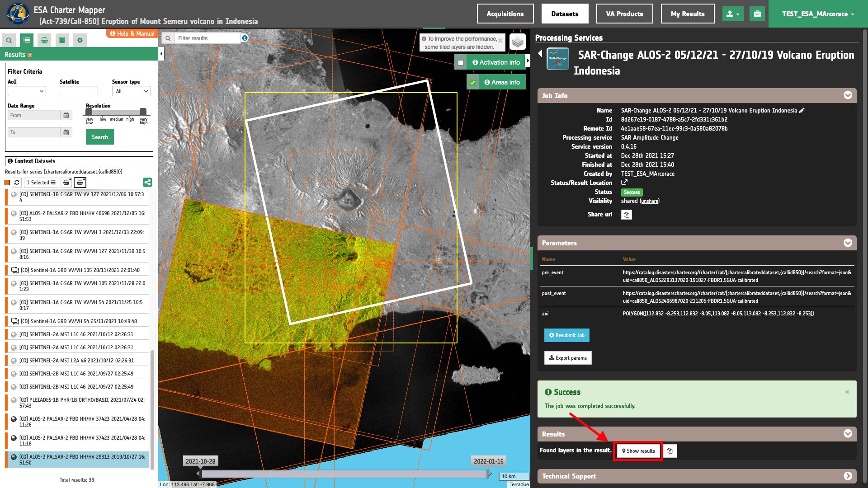The image size is (868, 488).
Task: Open the features basket tab icon
Action: [x=44, y=40]
